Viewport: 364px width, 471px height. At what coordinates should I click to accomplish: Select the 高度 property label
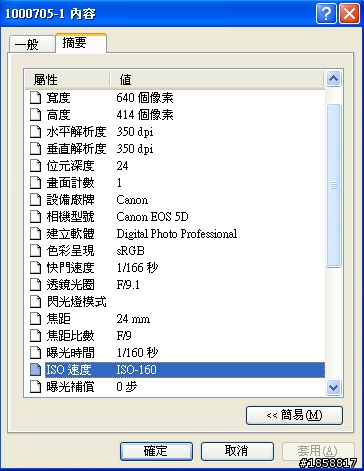point(58,115)
